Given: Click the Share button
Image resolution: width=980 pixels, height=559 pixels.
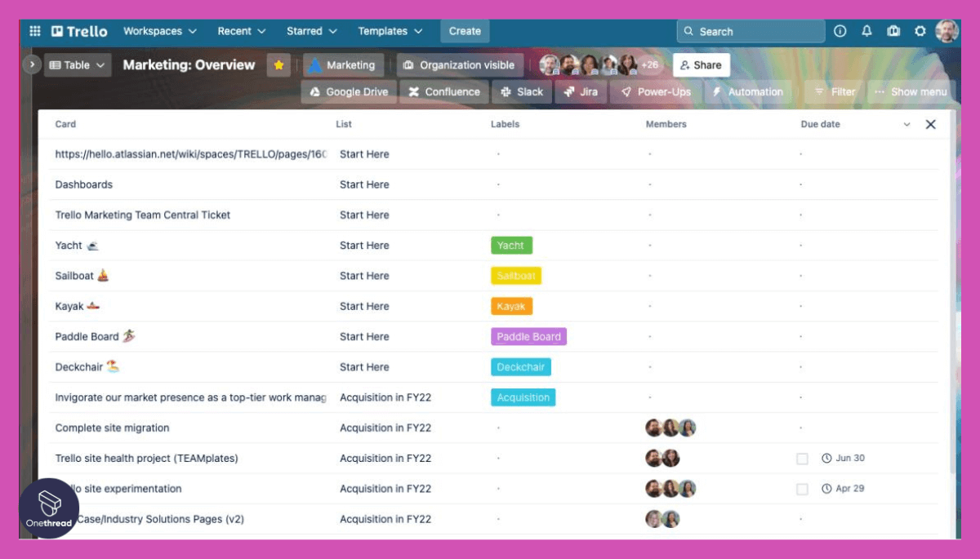Looking at the screenshot, I should [x=701, y=64].
